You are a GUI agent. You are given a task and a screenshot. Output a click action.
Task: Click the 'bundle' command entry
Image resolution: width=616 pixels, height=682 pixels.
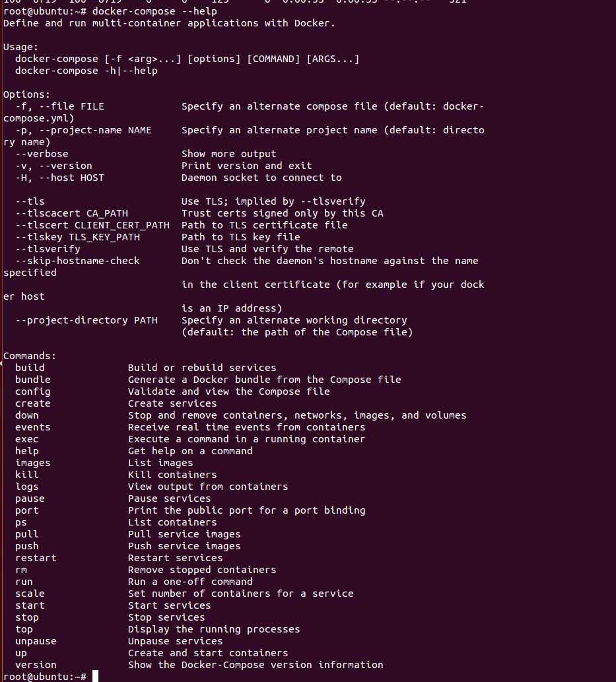pos(32,380)
